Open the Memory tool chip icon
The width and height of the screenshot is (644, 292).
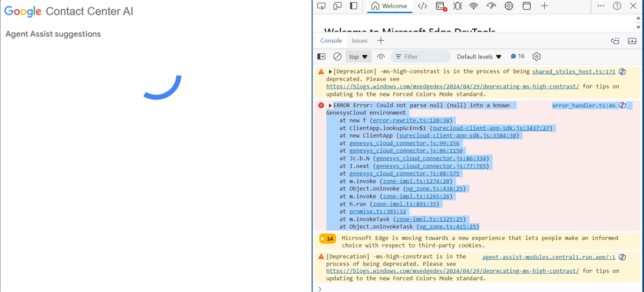click(x=509, y=6)
